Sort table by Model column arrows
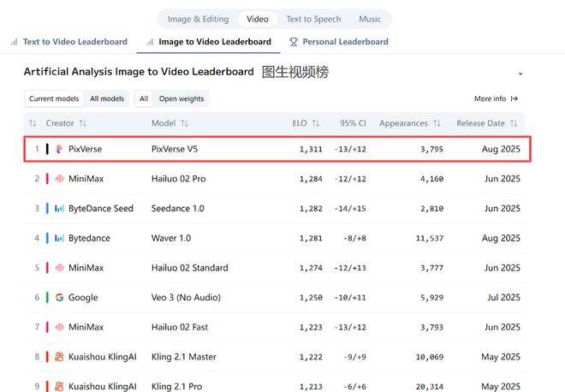Image resolution: width=565 pixels, height=392 pixels. 185,123
